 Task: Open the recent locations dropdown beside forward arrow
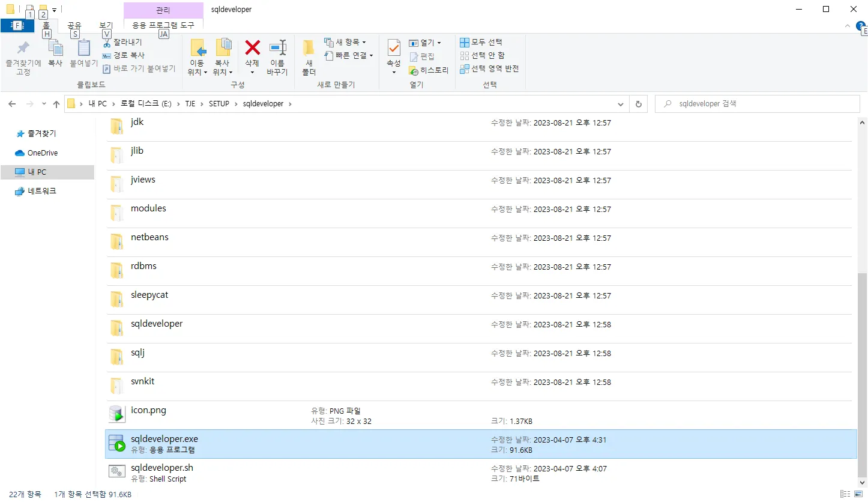point(44,104)
